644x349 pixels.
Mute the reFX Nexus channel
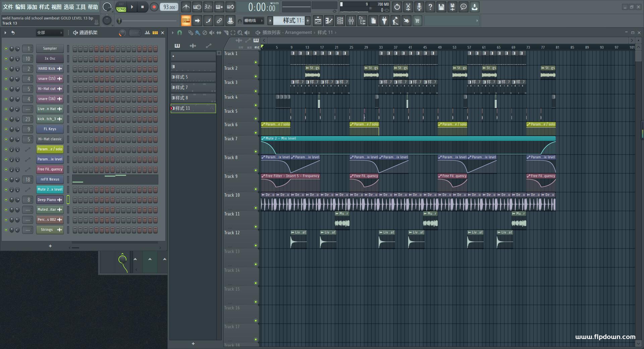tap(6, 180)
